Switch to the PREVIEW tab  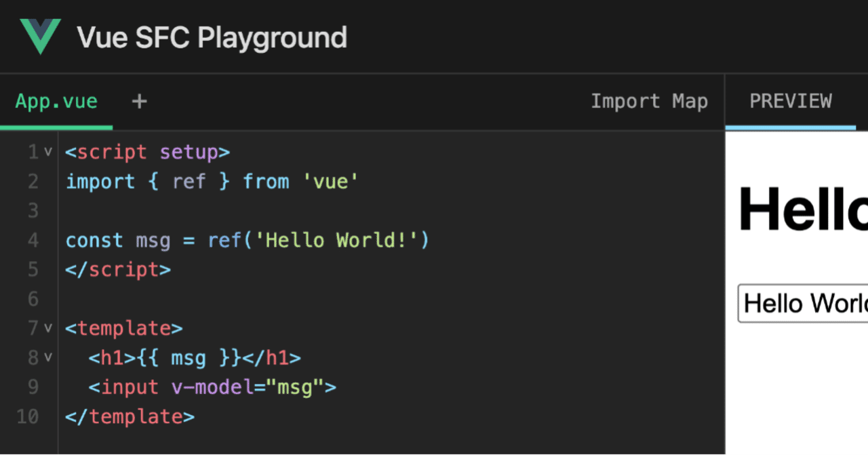pyautogui.click(x=791, y=100)
